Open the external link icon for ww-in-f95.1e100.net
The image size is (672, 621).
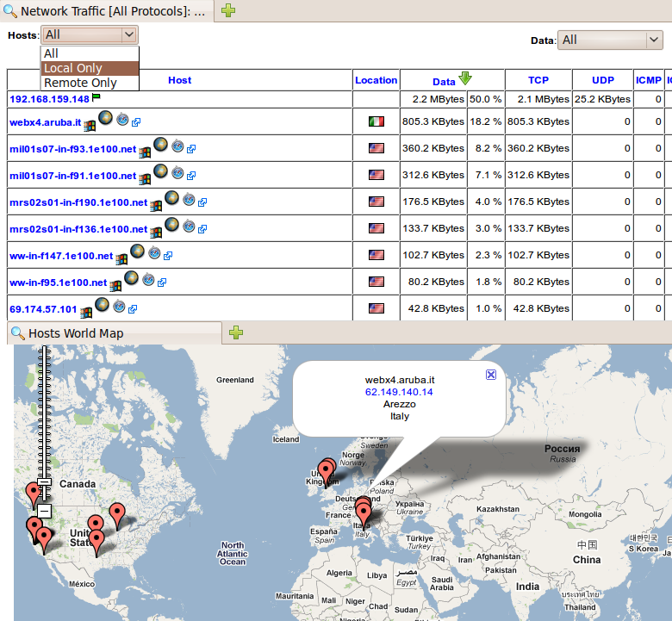163,282
